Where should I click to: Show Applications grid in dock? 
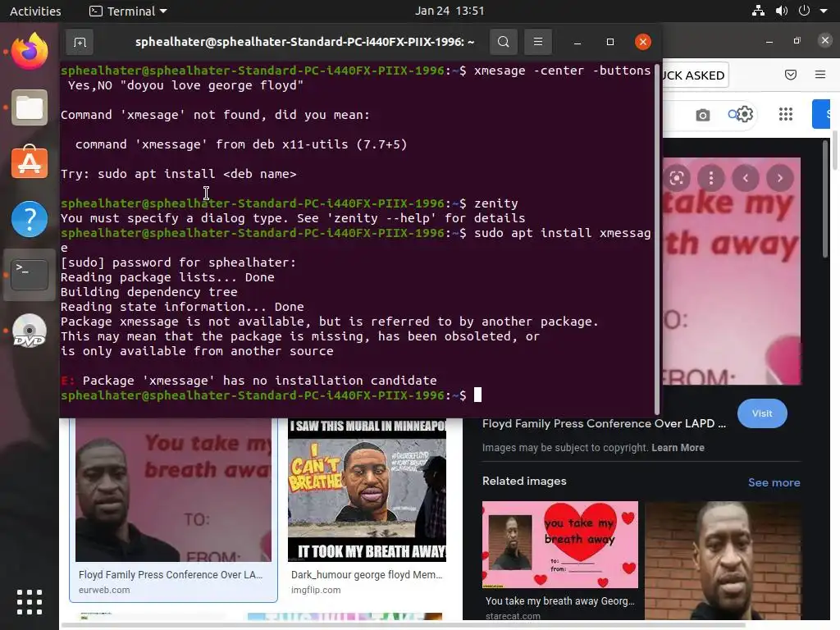(30, 601)
